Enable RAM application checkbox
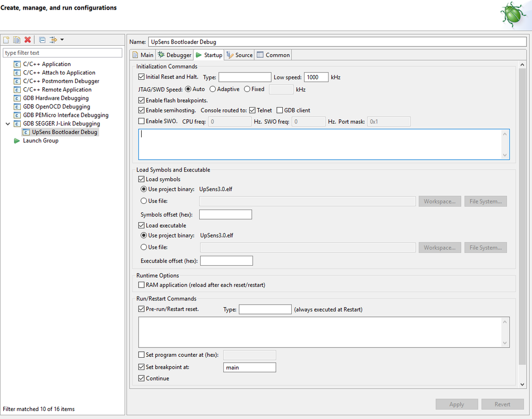The height and width of the screenshot is (419, 532). (x=142, y=285)
